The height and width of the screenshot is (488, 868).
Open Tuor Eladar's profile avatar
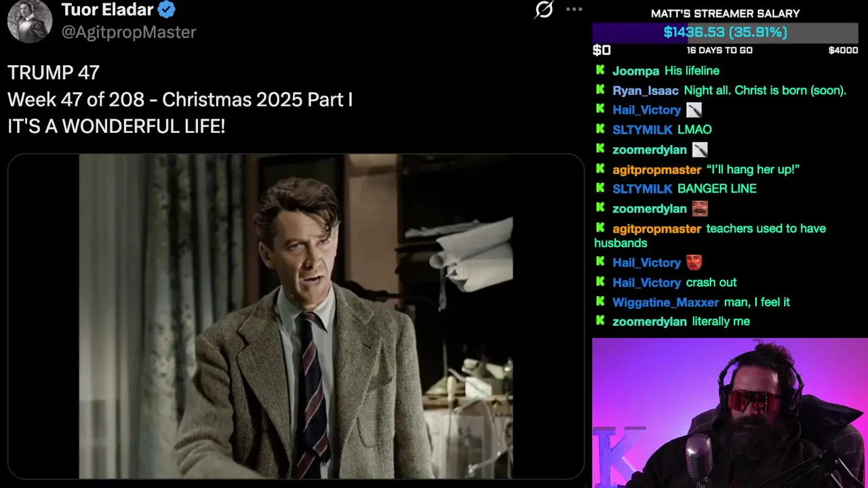click(30, 20)
